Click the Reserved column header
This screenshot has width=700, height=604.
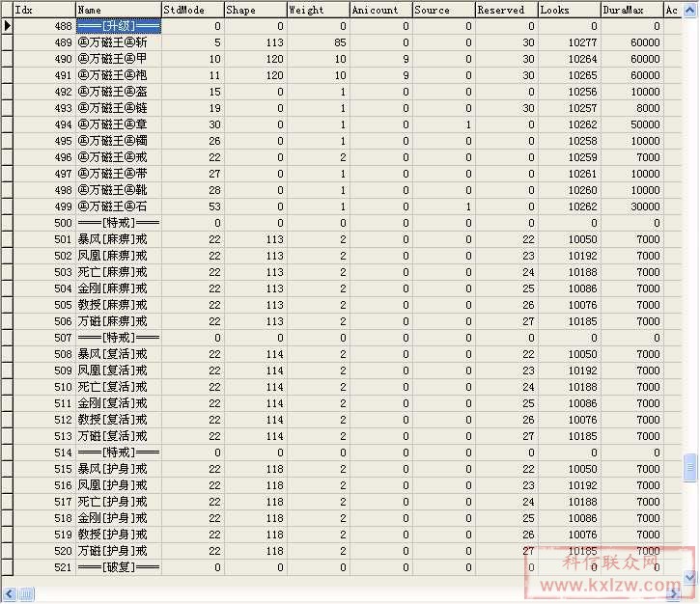pyautogui.click(x=507, y=10)
